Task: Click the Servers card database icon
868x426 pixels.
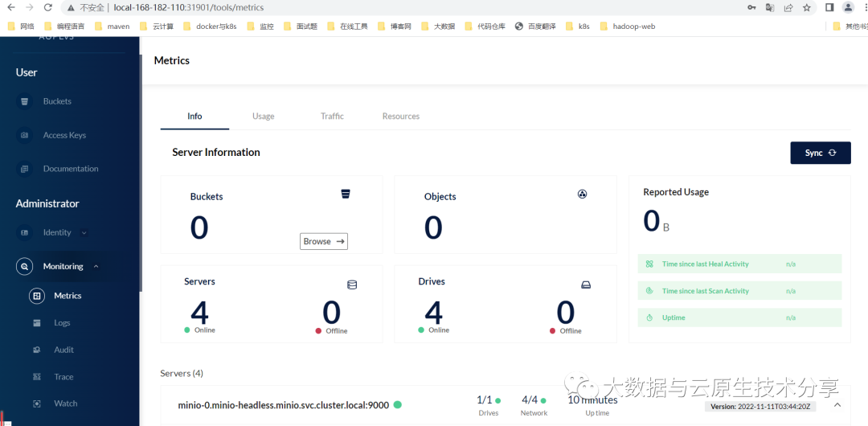Action: (352, 285)
